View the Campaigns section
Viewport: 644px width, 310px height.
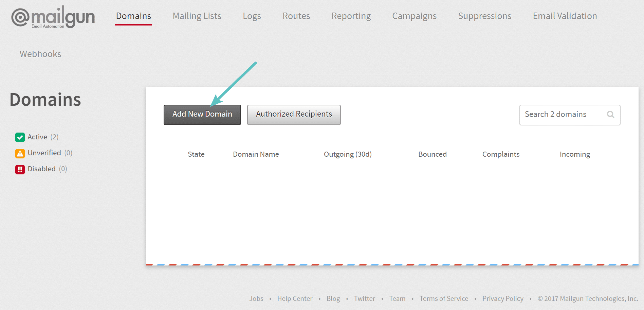tap(414, 16)
